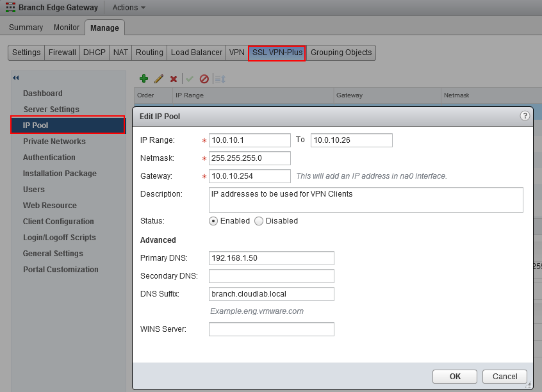The height and width of the screenshot is (392, 542).
Task: Open Installation Package in the sidebar
Action: 60,174
